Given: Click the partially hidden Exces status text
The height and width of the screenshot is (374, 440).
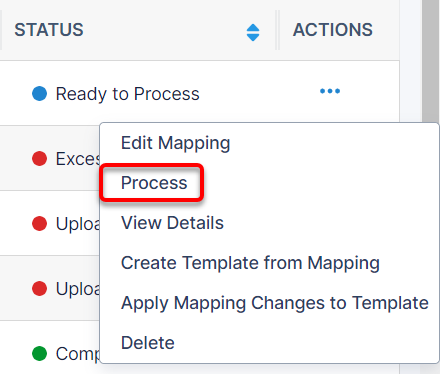Looking at the screenshot, I should 78,159.
